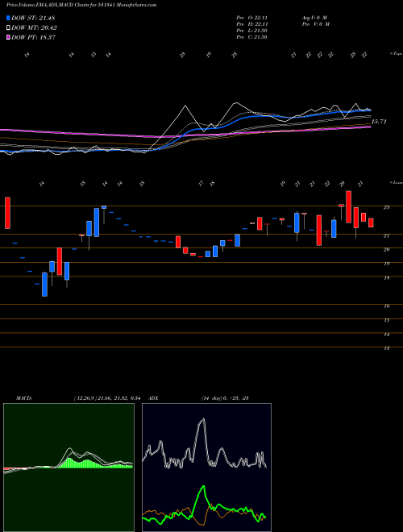Click the '<Tops' axis label
The height and width of the screenshot is (532, 403).
pos(397,54)
